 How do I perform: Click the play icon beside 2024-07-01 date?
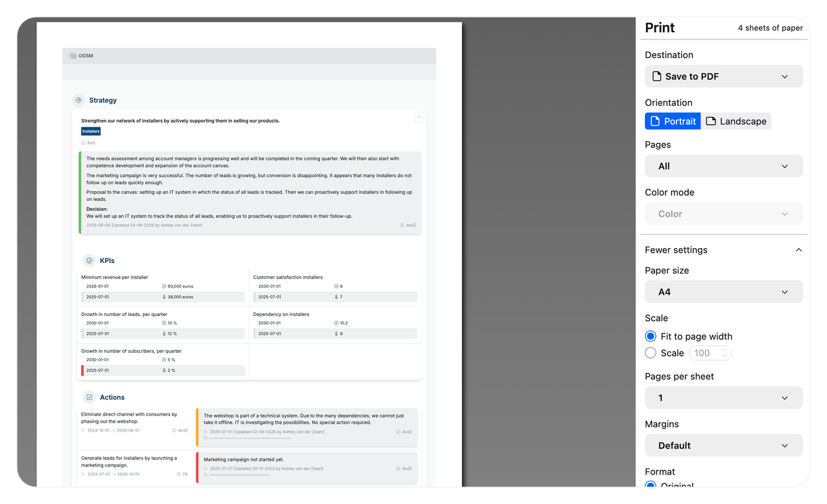[83, 474]
